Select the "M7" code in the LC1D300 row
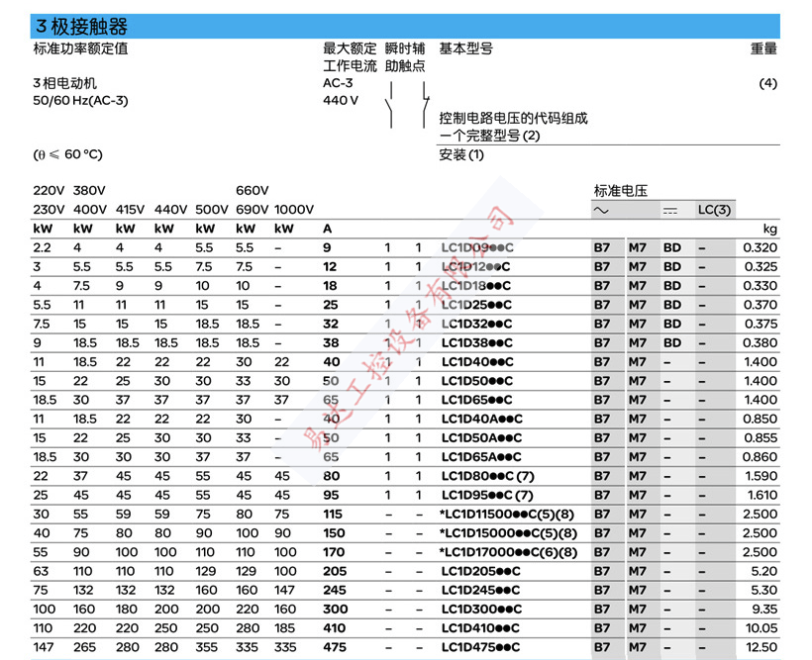Image resolution: width=812 pixels, height=660 pixels. 638,610
